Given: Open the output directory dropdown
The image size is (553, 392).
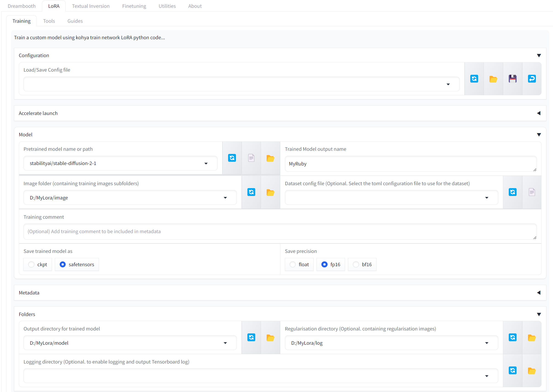Looking at the screenshot, I should [x=225, y=343].
